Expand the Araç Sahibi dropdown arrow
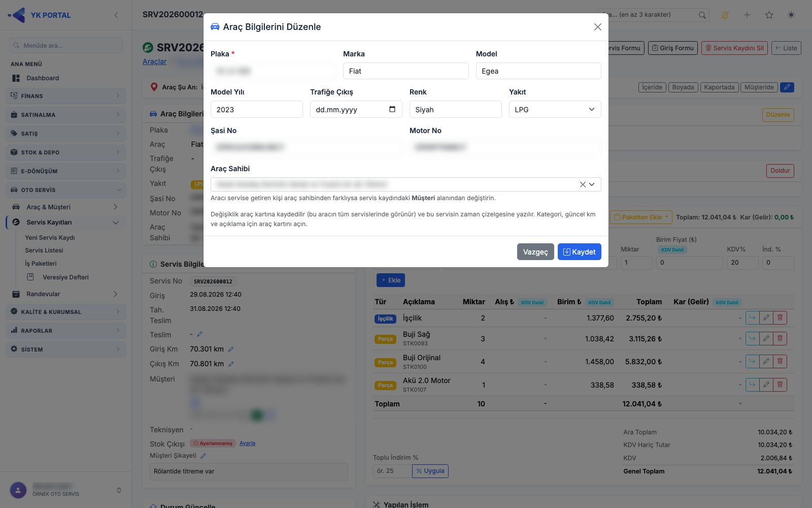This screenshot has height=508, width=812. click(x=592, y=184)
